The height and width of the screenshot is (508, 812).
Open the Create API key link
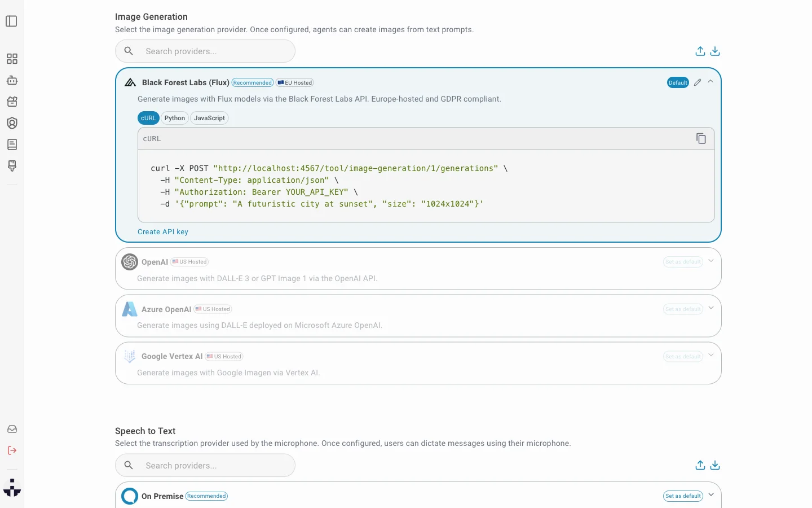pos(163,232)
